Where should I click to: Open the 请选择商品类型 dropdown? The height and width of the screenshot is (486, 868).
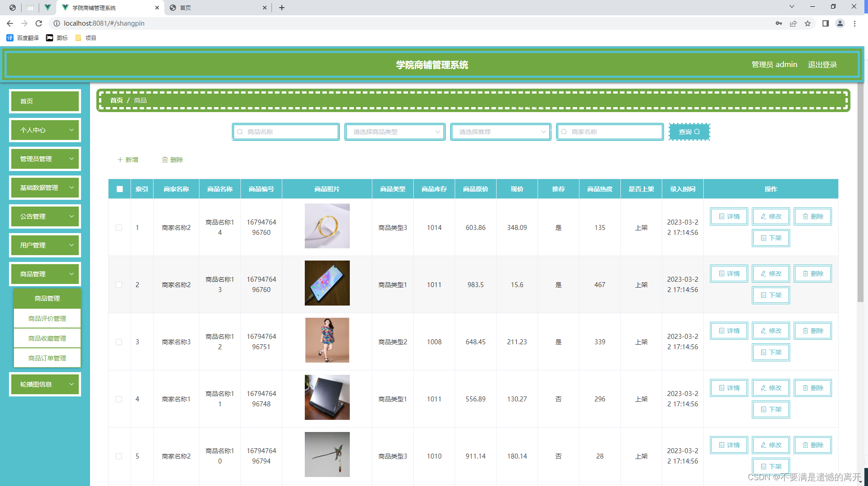click(x=395, y=132)
